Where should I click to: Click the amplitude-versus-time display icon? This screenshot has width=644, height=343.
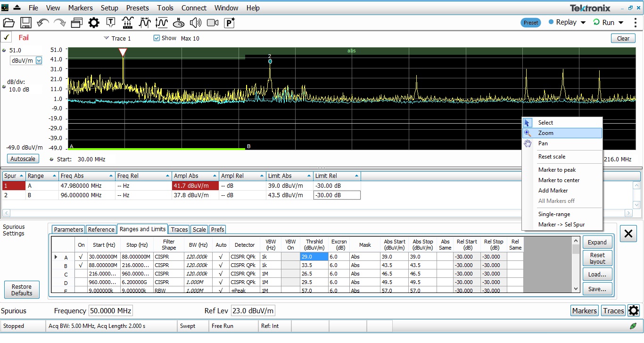[161, 22]
